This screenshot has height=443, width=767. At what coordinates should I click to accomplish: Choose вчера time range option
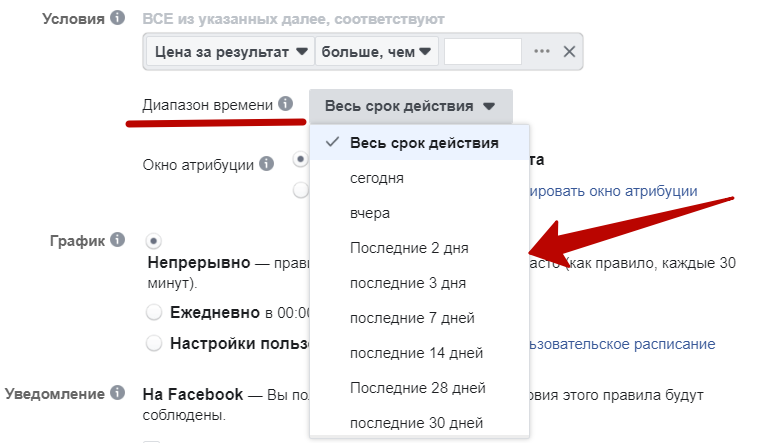[x=419, y=213]
